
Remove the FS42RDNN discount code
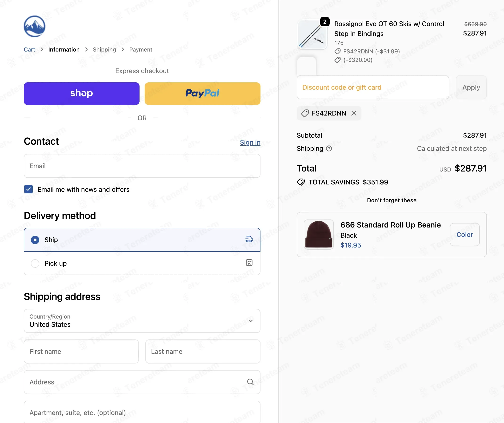354,113
